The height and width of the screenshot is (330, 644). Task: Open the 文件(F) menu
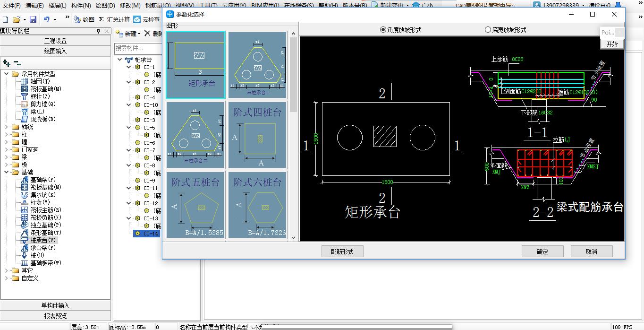click(12, 5)
